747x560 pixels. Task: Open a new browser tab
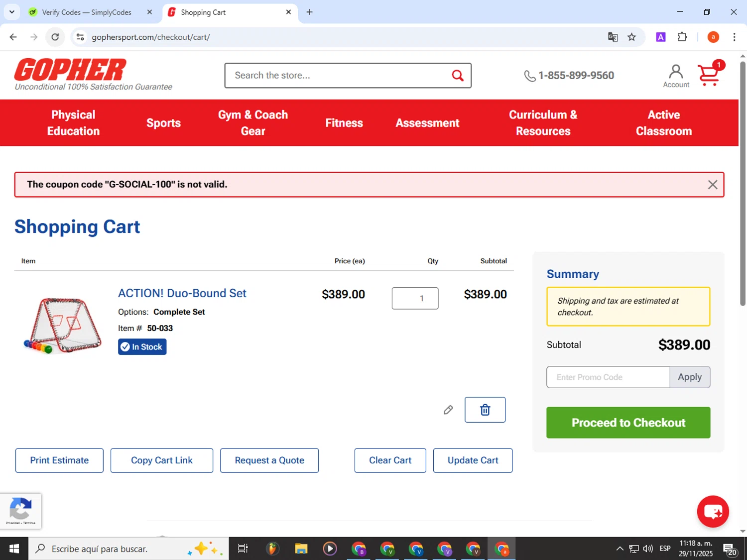pyautogui.click(x=309, y=12)
